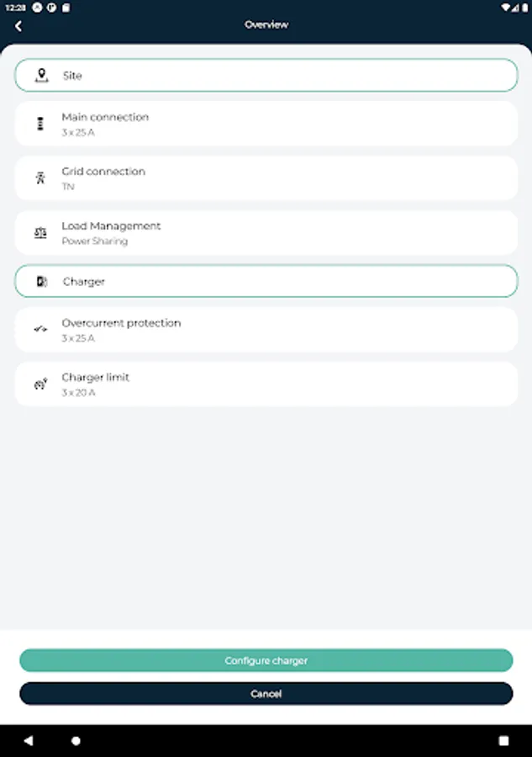
Task: Open Load Management Power Sharing setting
Action: pyautogui.click(x=266, y=233)
